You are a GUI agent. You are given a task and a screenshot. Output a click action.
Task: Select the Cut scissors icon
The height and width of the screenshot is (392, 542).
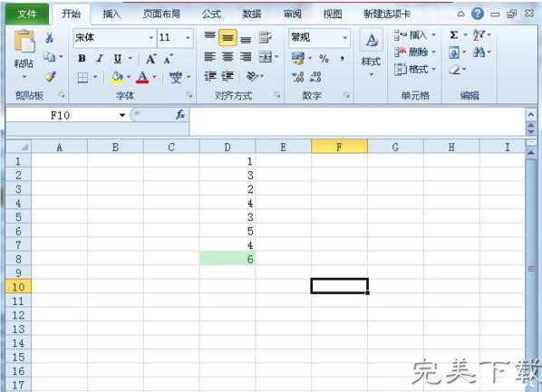49,37
